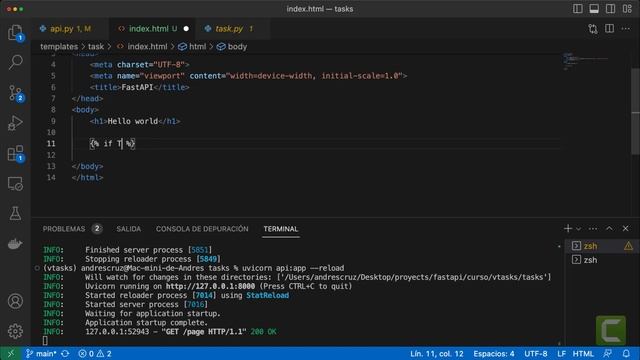The image size is (640, 360).
Task: Click the FastAPI title text
Action: [x=137, y=87]
